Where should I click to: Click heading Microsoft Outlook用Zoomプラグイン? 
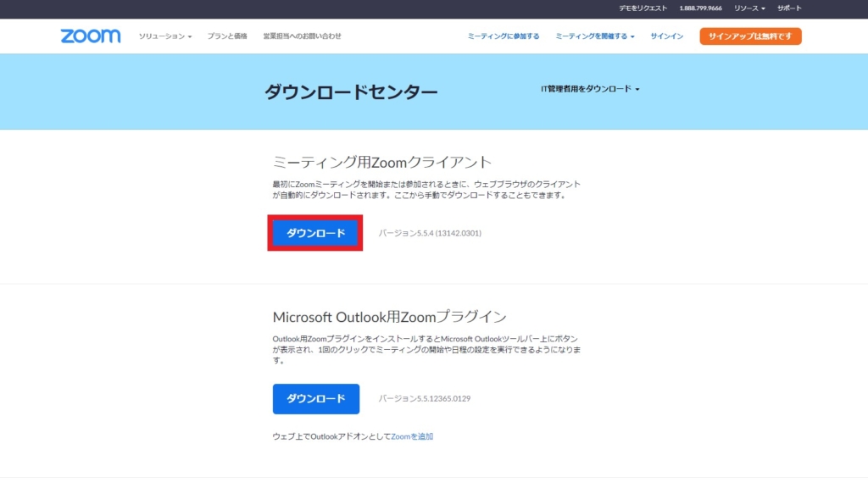389,317
